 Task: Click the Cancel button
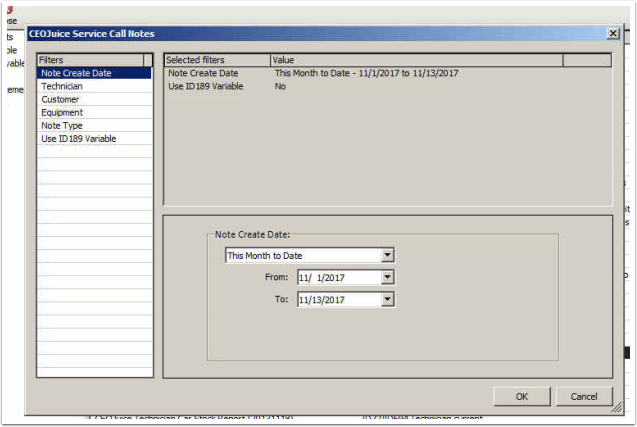pos(584,397)
